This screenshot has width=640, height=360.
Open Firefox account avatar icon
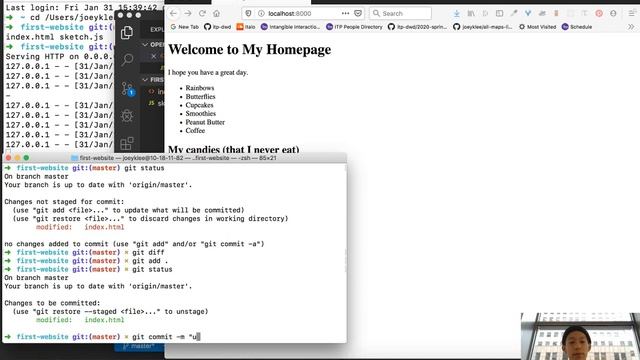613,13
